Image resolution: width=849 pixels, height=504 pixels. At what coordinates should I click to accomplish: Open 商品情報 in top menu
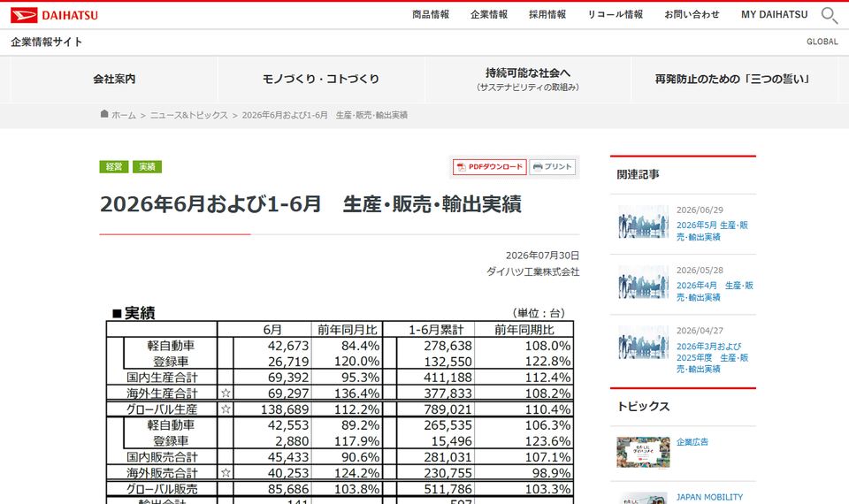coord(431,15)
